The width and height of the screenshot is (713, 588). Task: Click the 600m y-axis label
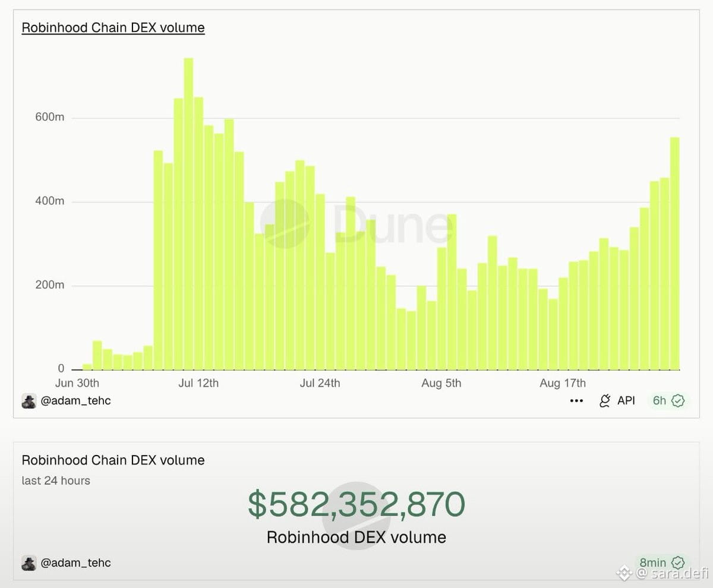(50, 118)
